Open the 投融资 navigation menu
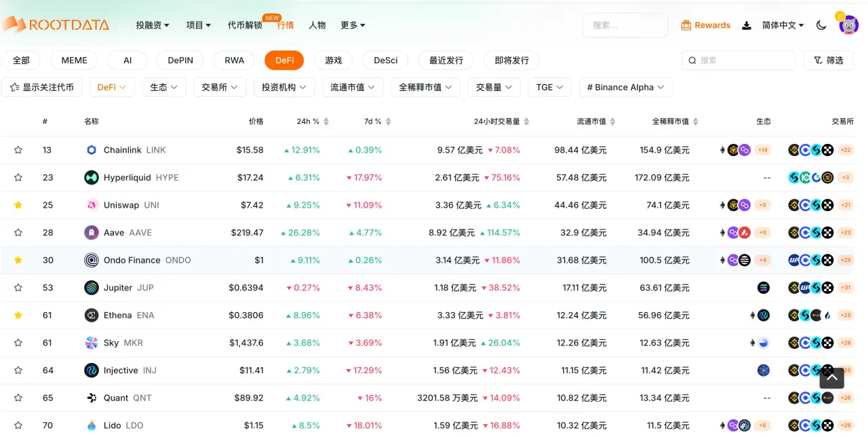 (153, 25)
